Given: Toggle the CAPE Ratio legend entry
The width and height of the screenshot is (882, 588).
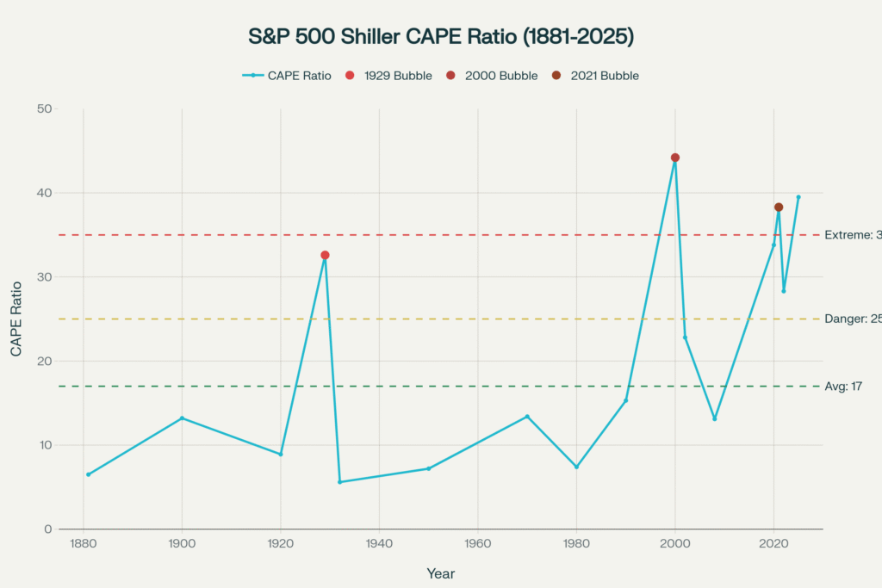Looking at the screenshot, I should pyautogui.click(x=286, y=76).
